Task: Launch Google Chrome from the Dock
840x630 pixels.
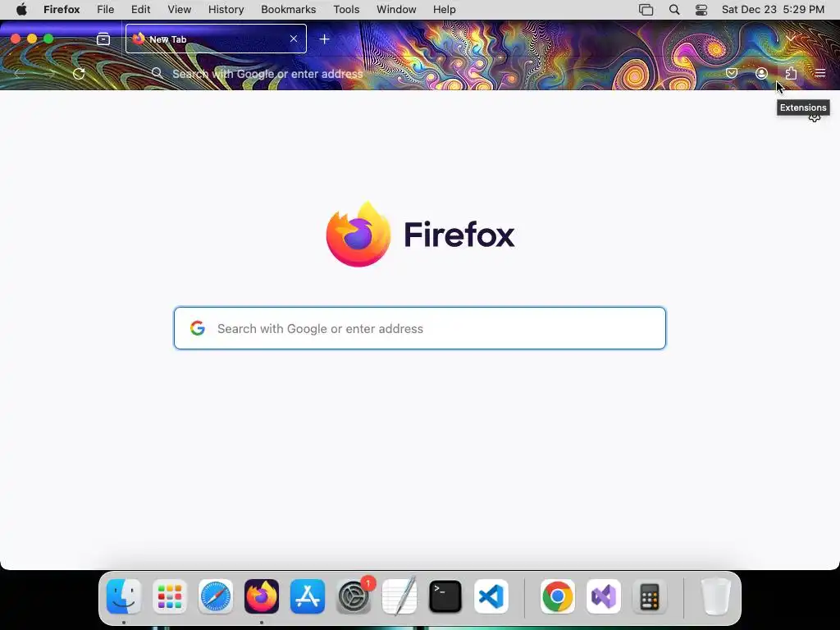Action: (557, 596)
